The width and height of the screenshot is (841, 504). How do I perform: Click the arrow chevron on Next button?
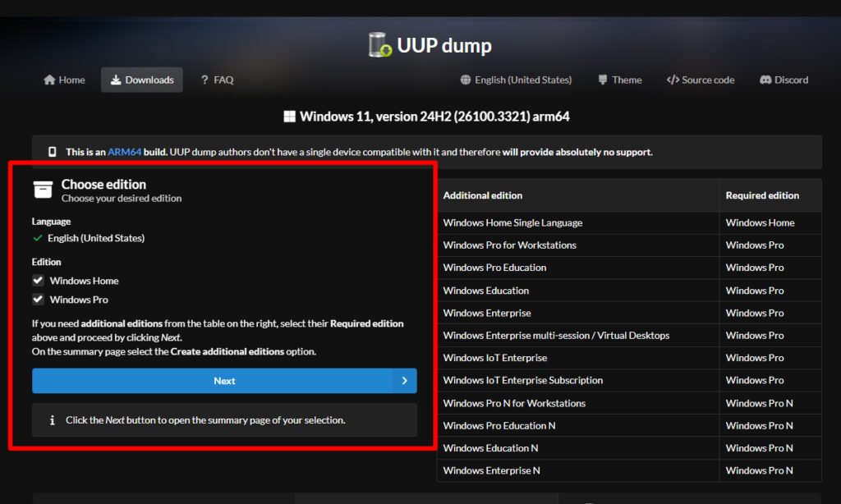[404, 381]
